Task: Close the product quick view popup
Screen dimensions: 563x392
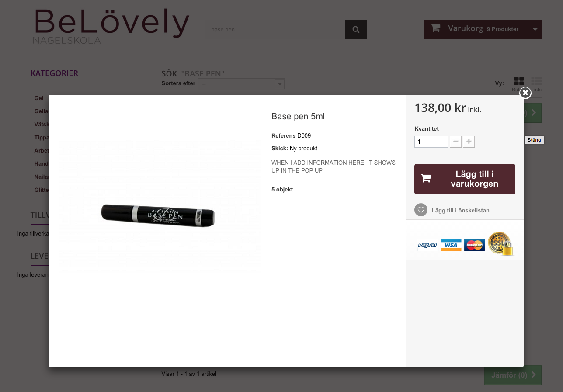Action: click(x=525, y=93)
